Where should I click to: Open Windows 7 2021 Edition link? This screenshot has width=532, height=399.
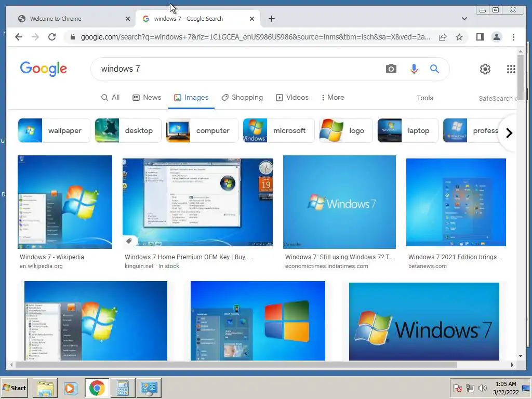(455, 257)
